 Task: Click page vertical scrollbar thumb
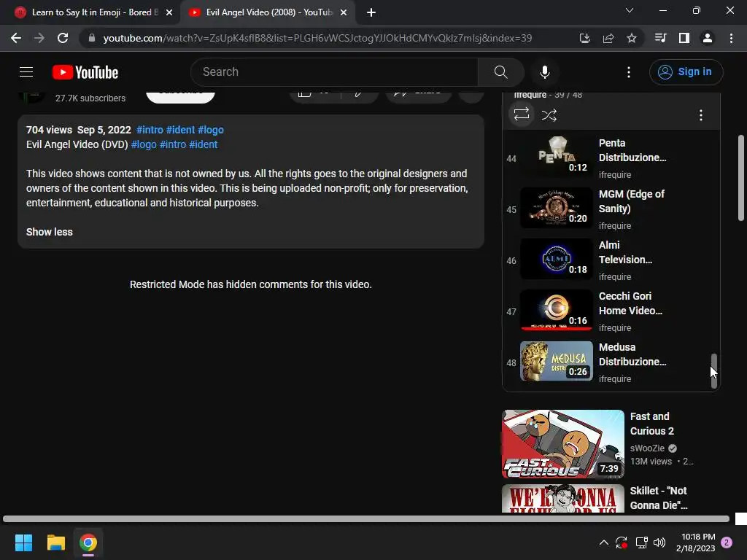(741, 178)
